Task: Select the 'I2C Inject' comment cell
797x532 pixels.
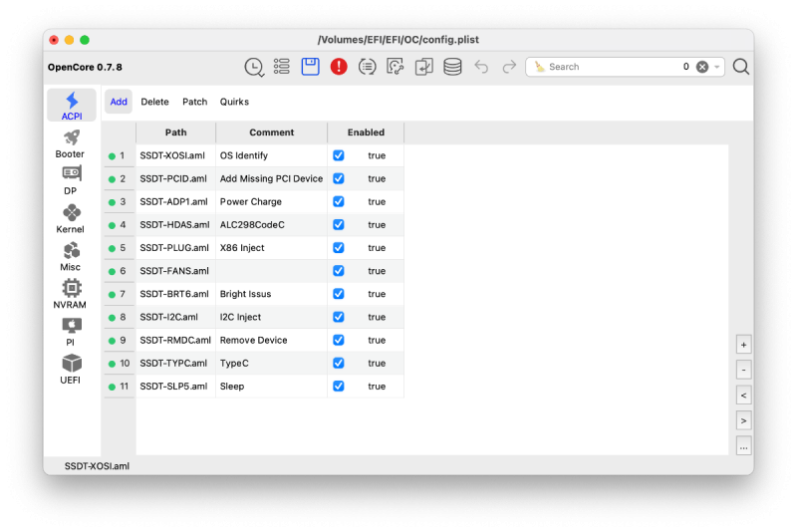Action: click(x=271, y=317)
